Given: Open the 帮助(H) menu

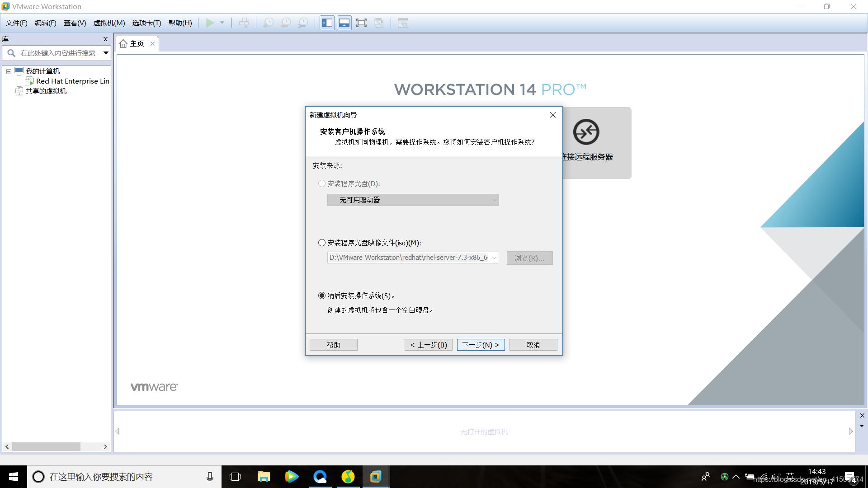Looking at the screenshot, I should coord(180,23).
